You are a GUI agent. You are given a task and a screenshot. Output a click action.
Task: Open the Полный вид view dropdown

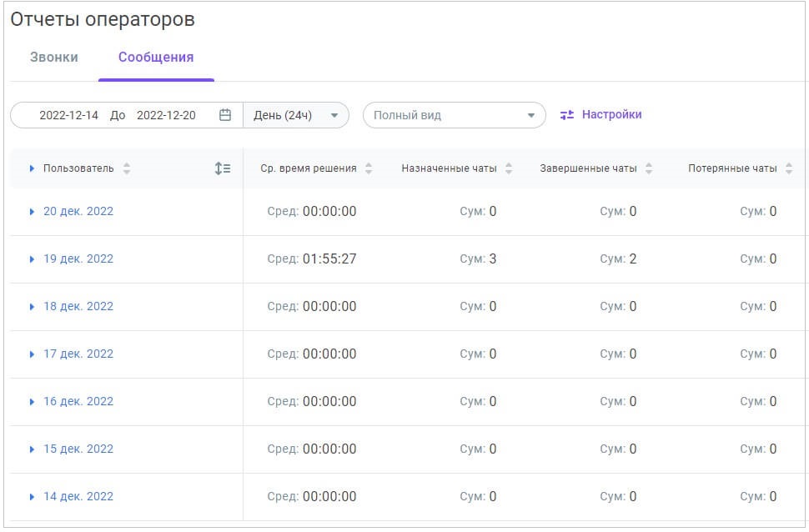tap(454, 115)
